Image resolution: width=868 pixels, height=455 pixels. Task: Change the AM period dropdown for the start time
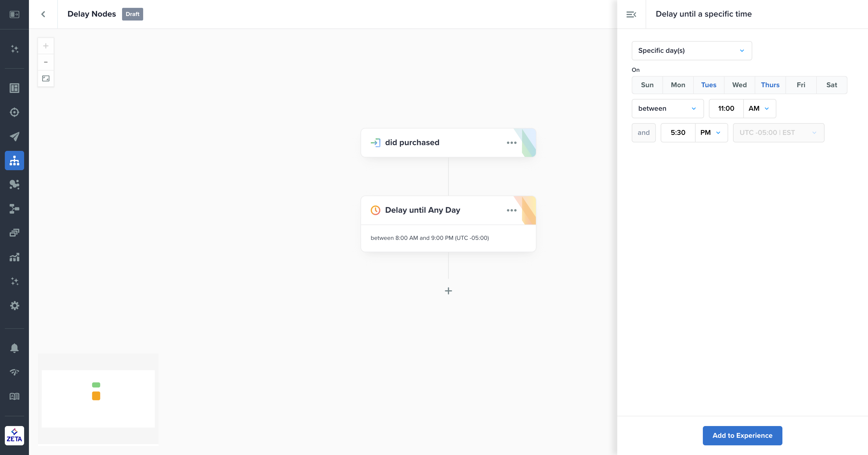tap(759, 109)
